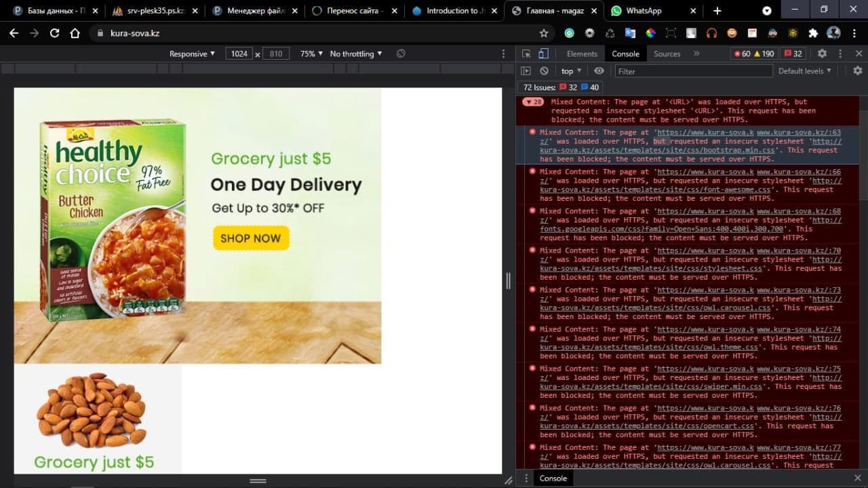Screen dimensions: 868x488
Task: Click the screenshot frame extension icon
Action: 671,33
